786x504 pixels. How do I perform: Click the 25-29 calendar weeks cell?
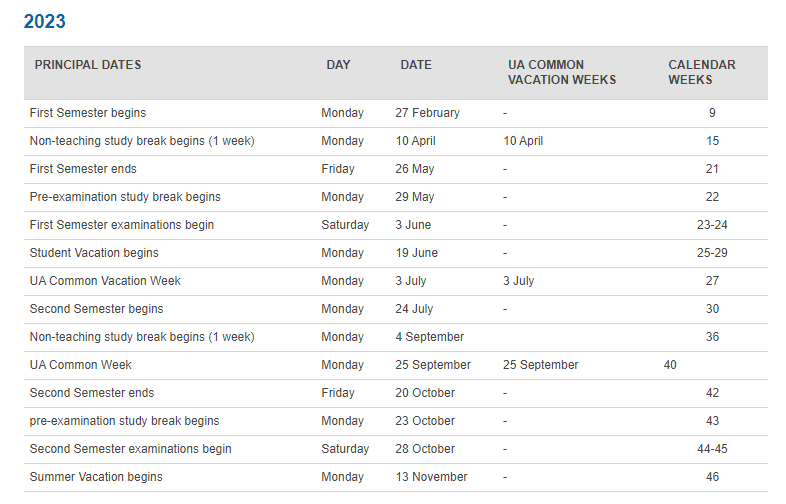[712, 253]
